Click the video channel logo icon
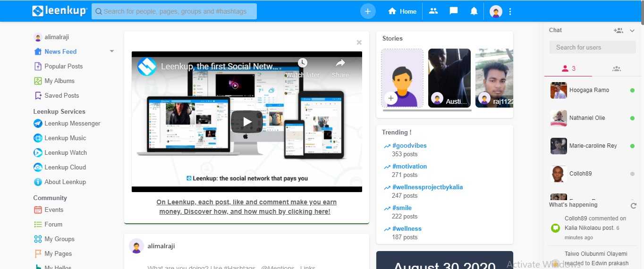Image resolution: width=644 pixels, height=269 pixels. (x=147, y=66)
